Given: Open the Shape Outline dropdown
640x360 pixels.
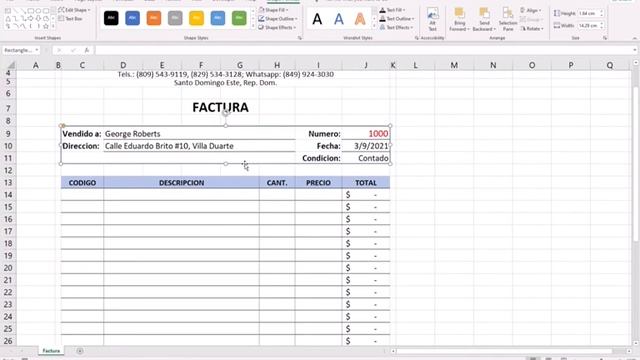Looking at the screenshot, I should pos(278,19).
